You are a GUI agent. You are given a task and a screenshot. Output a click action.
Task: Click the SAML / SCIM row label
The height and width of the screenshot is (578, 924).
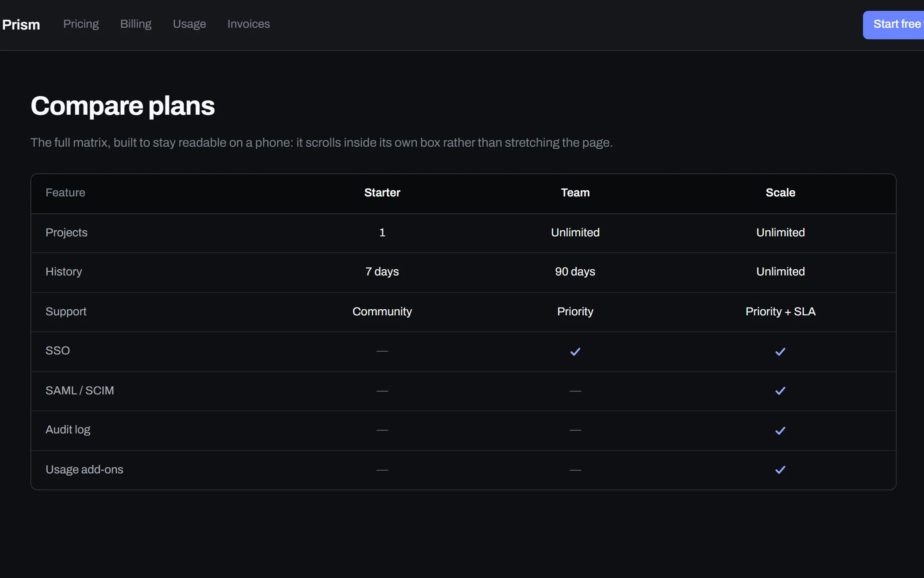point(80,391)
